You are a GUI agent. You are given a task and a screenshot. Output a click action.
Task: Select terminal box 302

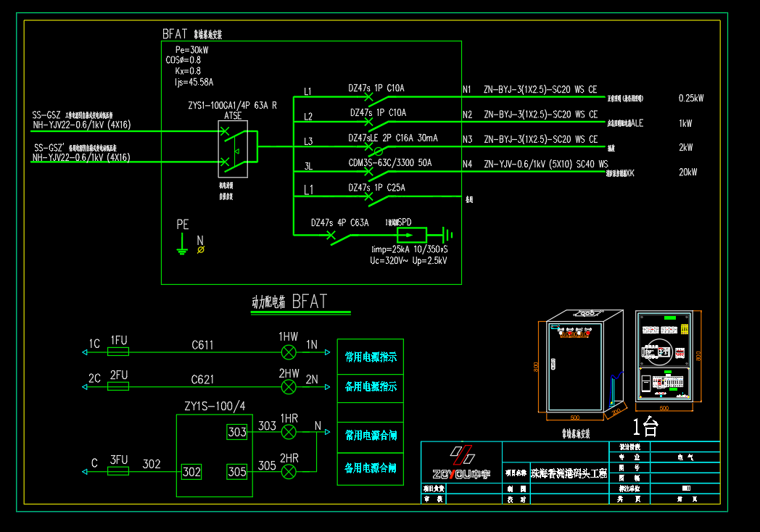pyautogui.click(x=191, y=472)
